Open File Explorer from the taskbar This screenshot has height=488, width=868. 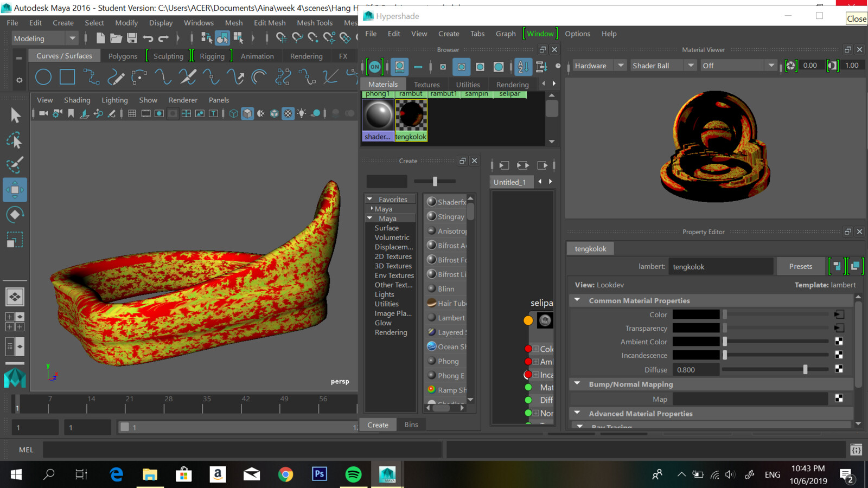click(x=150, y=474)
